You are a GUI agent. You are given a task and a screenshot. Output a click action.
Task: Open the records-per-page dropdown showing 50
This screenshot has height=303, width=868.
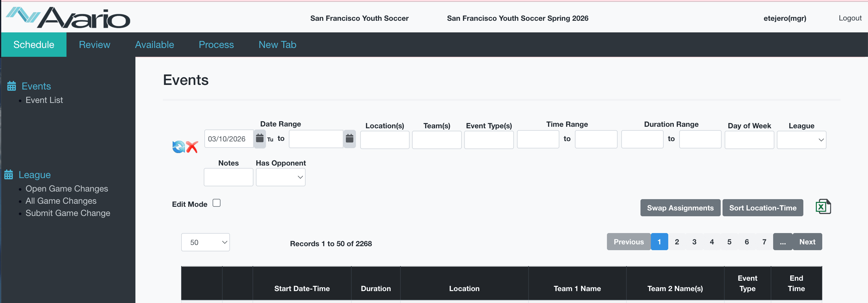coord(205,242)
